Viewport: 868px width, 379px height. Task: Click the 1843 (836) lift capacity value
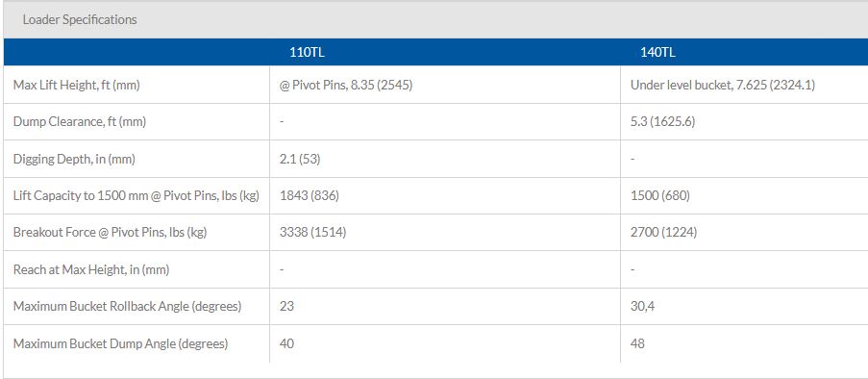click(x=310, y=196)
